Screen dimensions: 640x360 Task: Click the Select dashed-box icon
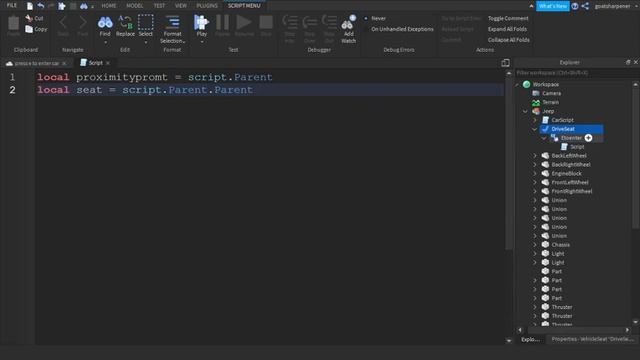[145, 22]
